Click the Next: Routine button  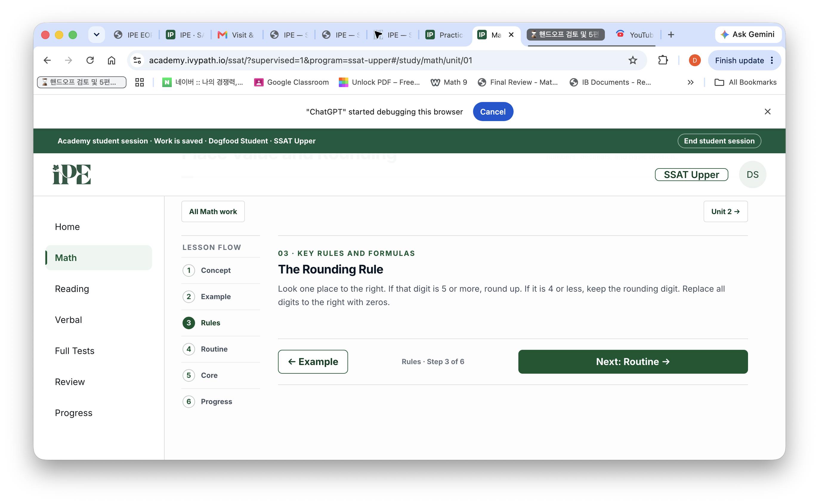632,362
